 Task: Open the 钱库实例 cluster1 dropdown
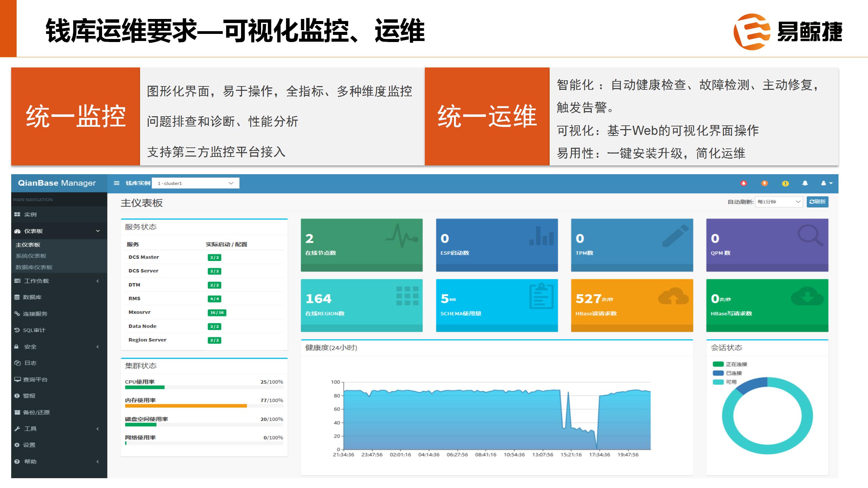(x=196, y=183)
